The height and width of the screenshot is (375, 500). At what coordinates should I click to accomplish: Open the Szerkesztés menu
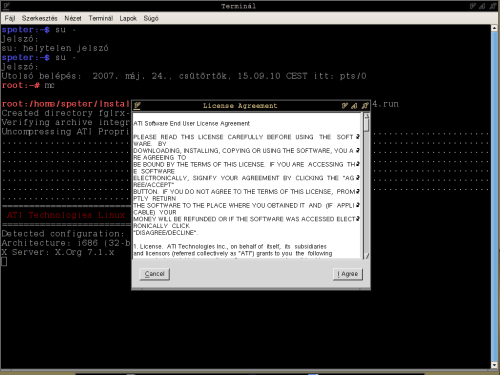pos(39,18)
